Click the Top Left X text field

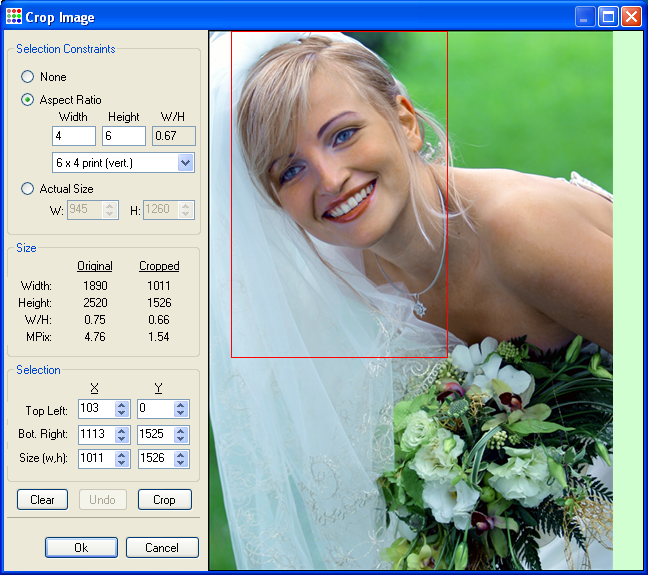[x=95, y=410]
